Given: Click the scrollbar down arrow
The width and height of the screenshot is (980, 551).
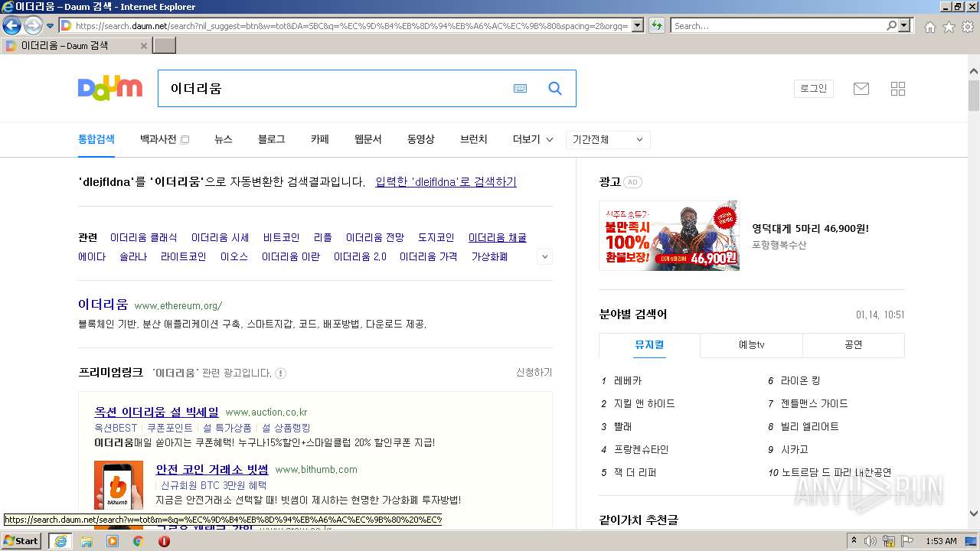Looking at the screenshot, I should click(974, 514).
